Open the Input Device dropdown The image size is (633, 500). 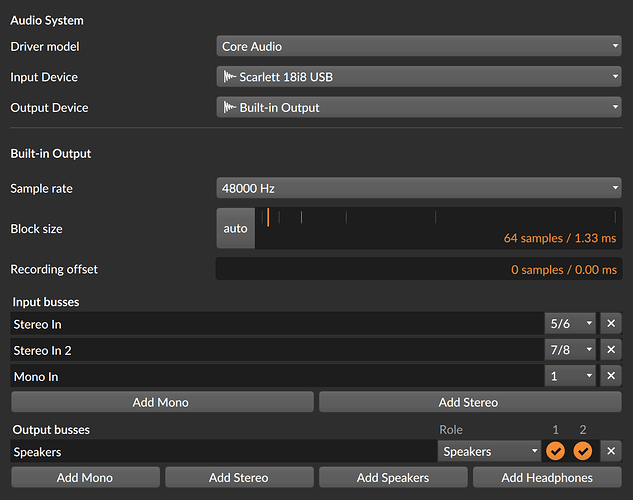419,77
